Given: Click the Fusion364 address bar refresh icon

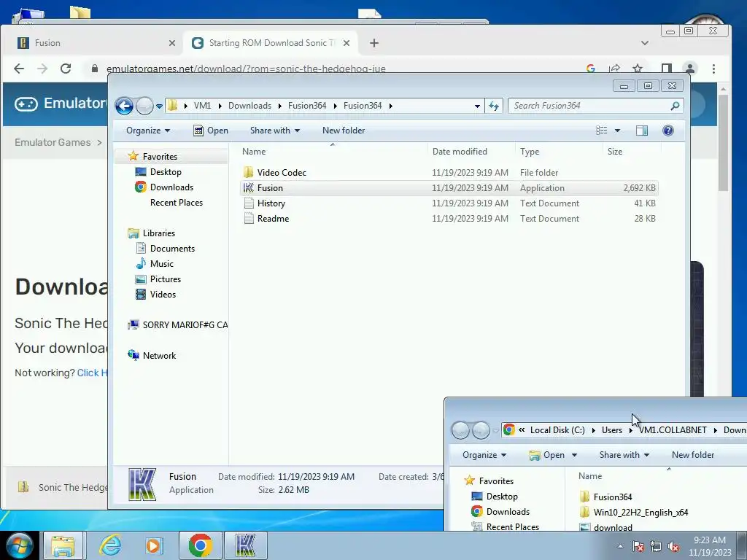Looking at the screenshot, I should click(494, 106).
